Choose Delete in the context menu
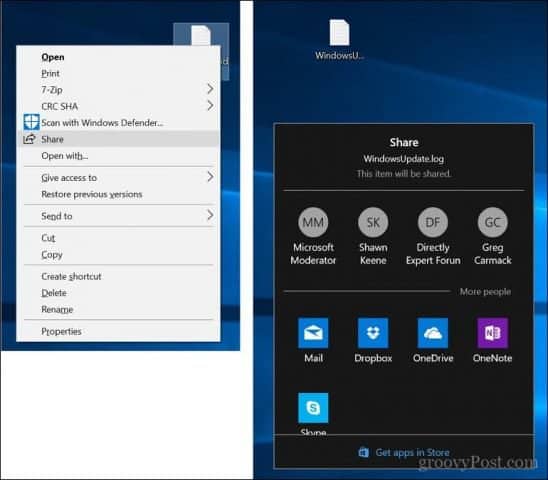 coord(118,293)
